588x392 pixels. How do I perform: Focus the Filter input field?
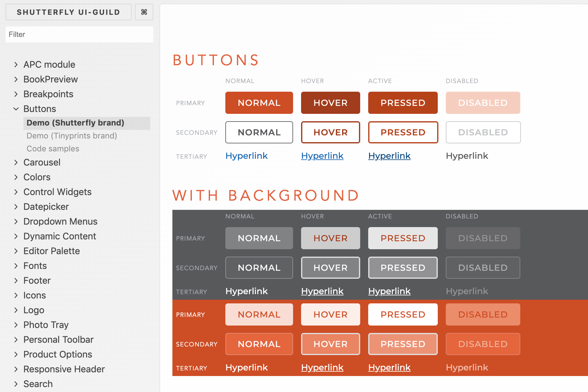pyautogui.click(x=79, y=34)
